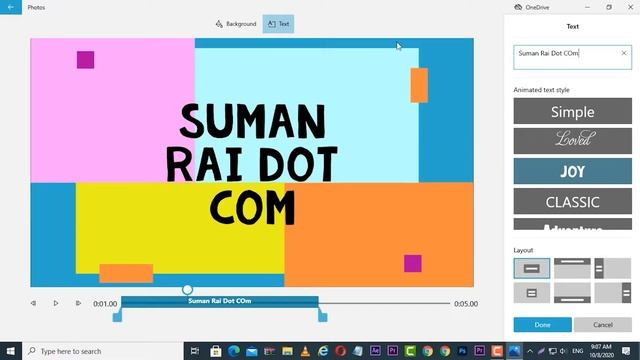Open Adobe Photoshop from the taskbar
Image resolution: width=640 pixels, height=360 pixels.
[462, 351]
